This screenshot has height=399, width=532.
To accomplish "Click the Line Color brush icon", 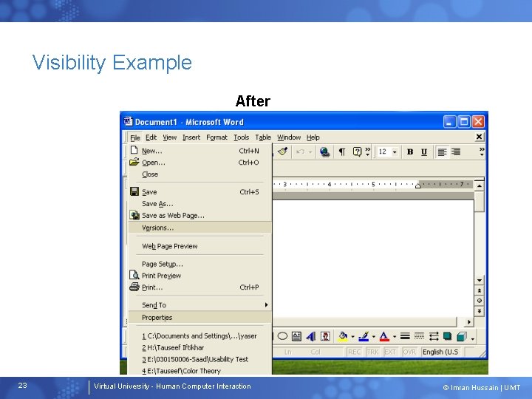I will (364, 336).
